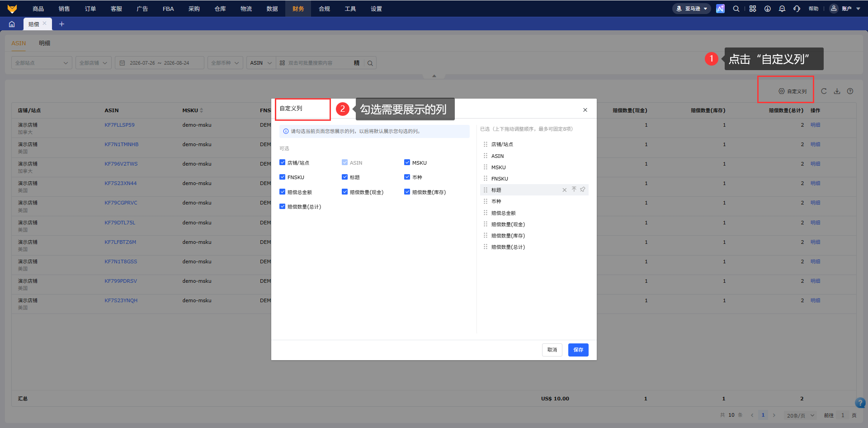This screenshot has height=428, width=868.
Task: Add a new tab with plus icon
Action: tap(62, 24)
